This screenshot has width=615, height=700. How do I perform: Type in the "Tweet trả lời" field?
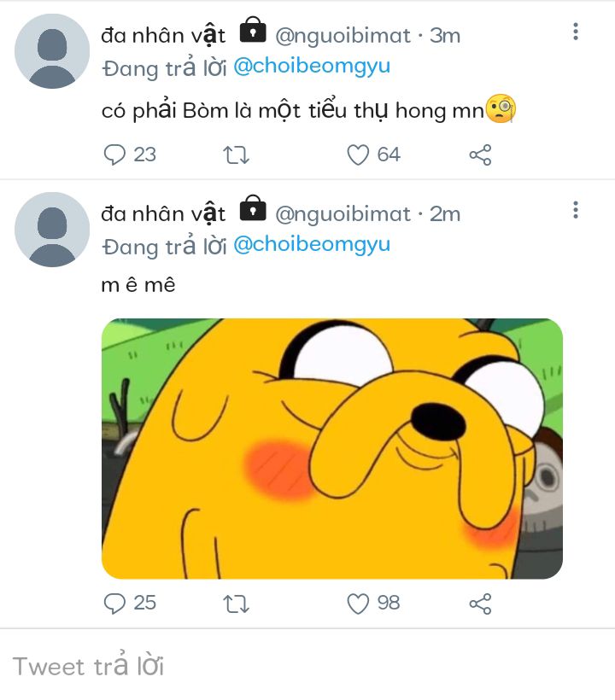[256, 666]
